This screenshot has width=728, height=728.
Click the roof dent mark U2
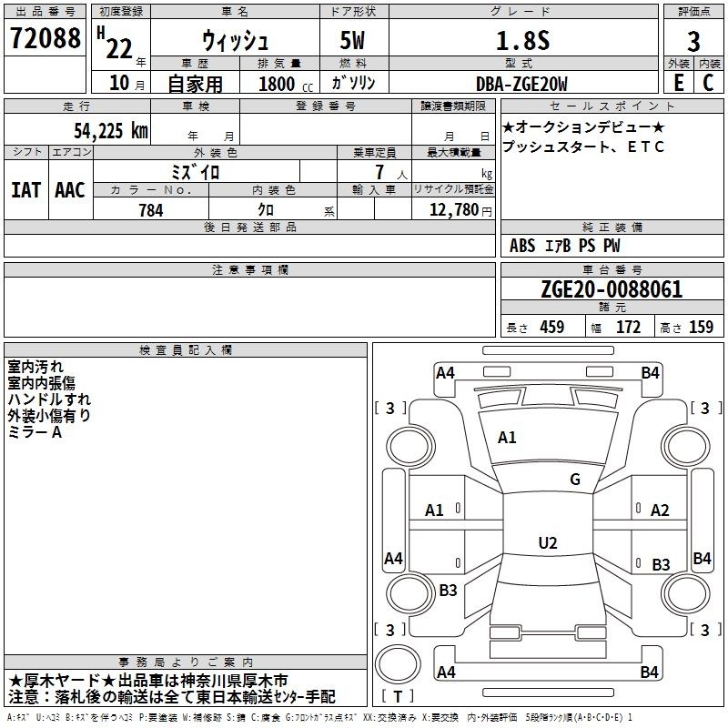548,542
